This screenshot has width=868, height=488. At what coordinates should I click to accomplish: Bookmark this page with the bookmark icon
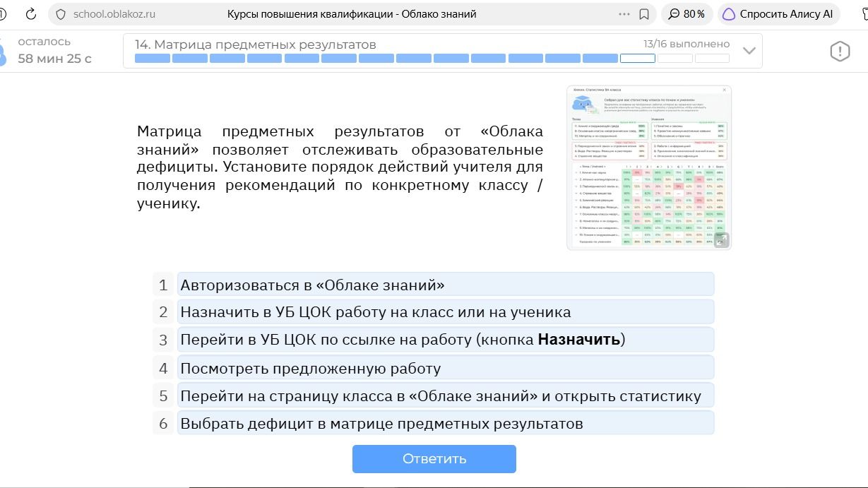pos(644,14)
